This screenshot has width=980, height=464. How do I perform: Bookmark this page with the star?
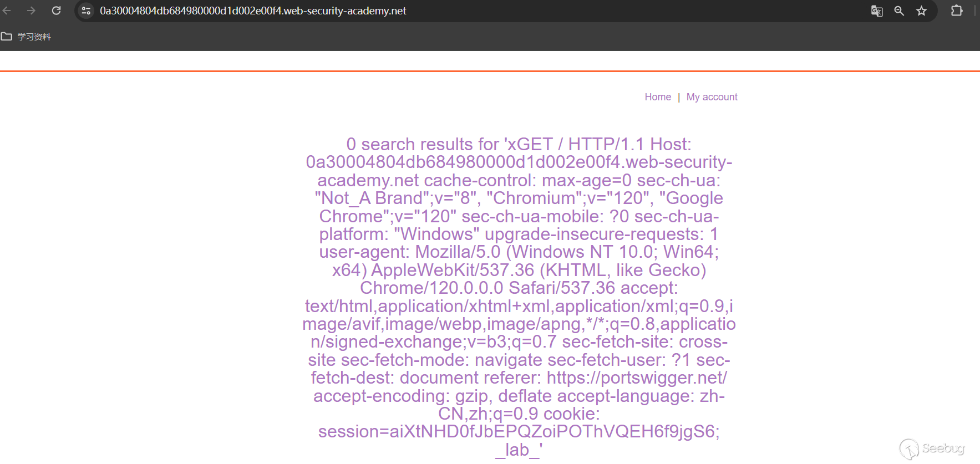(921, 11)
